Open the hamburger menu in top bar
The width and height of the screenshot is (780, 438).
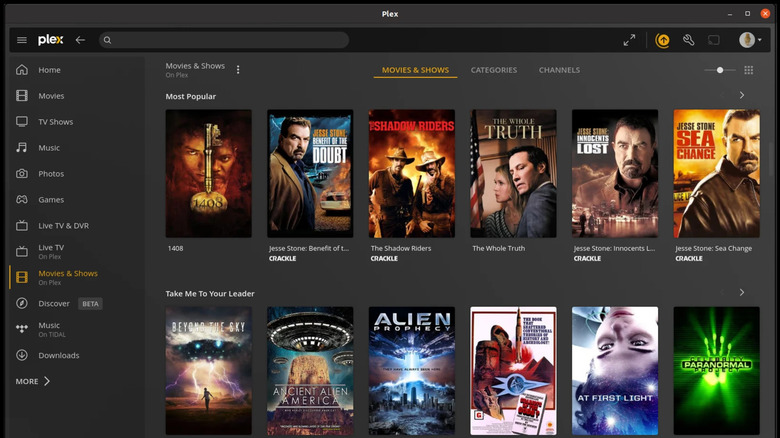coord(21,40)
